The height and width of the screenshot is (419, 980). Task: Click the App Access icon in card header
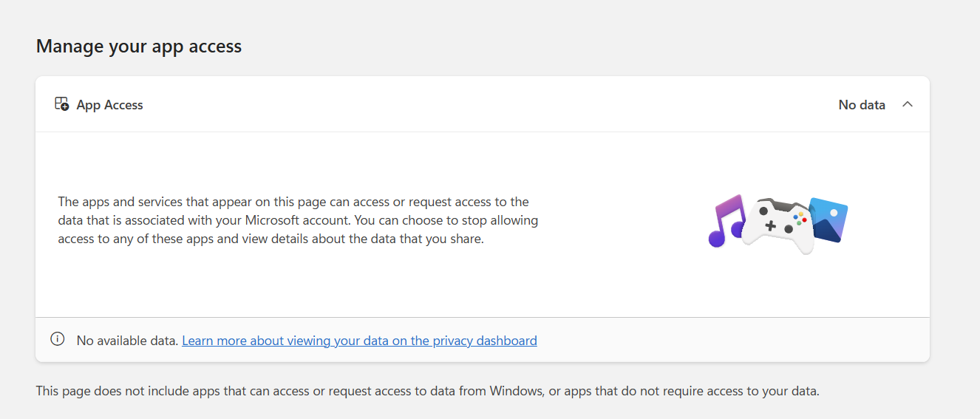coord(61,104)
